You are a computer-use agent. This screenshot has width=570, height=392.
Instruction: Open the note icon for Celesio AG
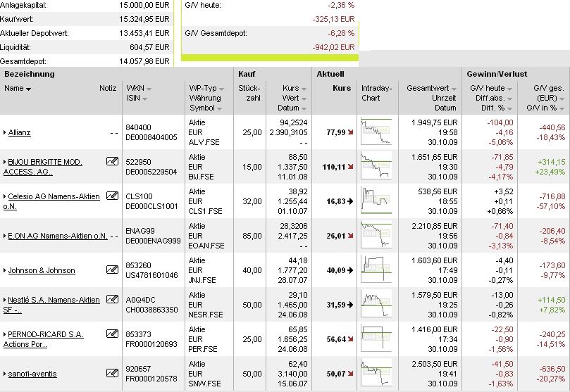112,196
